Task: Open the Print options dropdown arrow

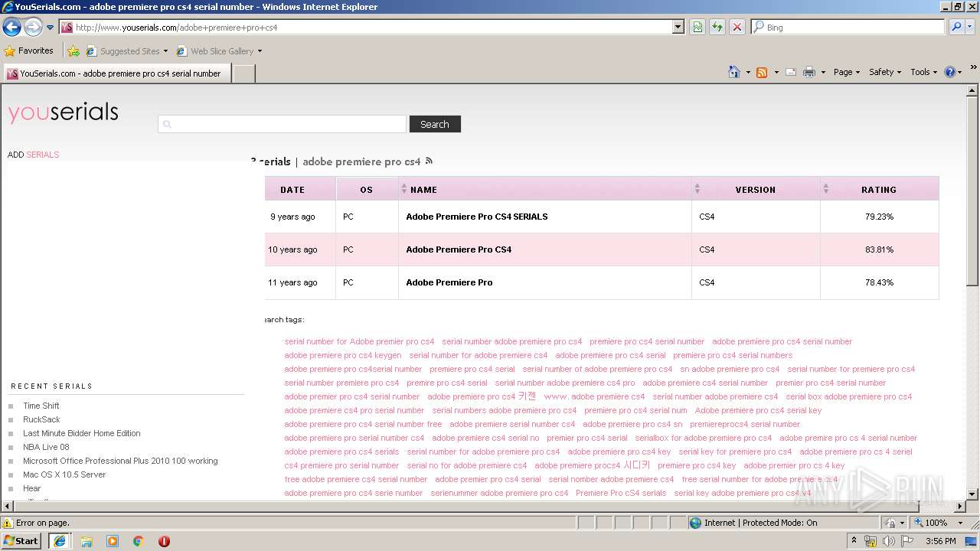Action: 823,72
